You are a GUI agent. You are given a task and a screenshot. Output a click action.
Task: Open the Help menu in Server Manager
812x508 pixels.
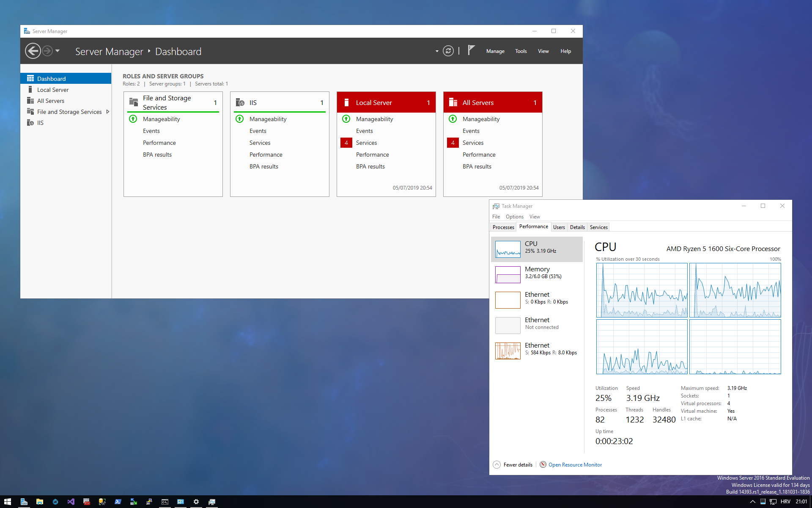(x=565, y=51)
